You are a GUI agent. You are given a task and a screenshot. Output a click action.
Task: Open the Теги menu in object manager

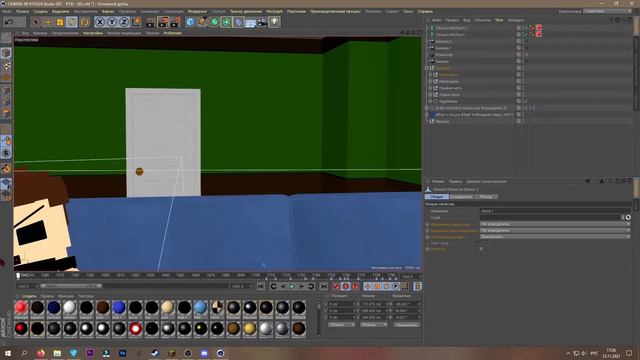pos(499,20)
